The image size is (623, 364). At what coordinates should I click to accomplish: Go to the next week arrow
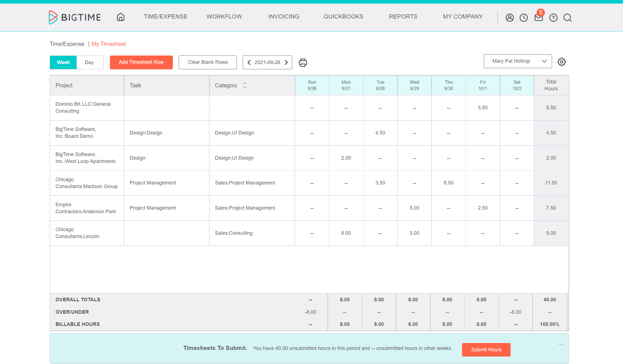tap(286, 62)
